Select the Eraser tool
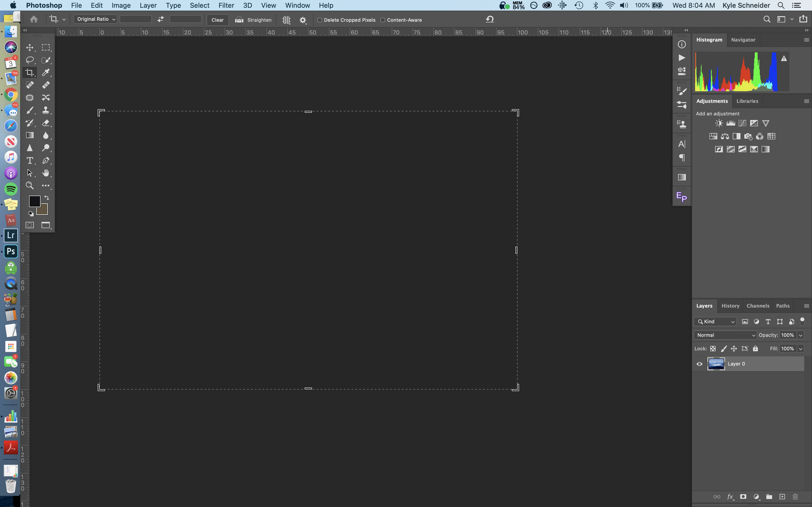 (46, 123)
